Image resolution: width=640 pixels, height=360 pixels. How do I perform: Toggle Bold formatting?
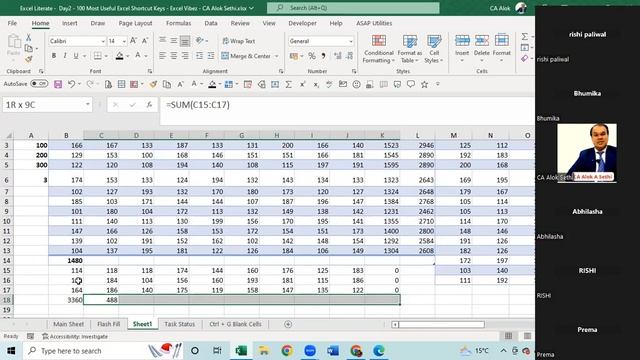coord(53,56)
